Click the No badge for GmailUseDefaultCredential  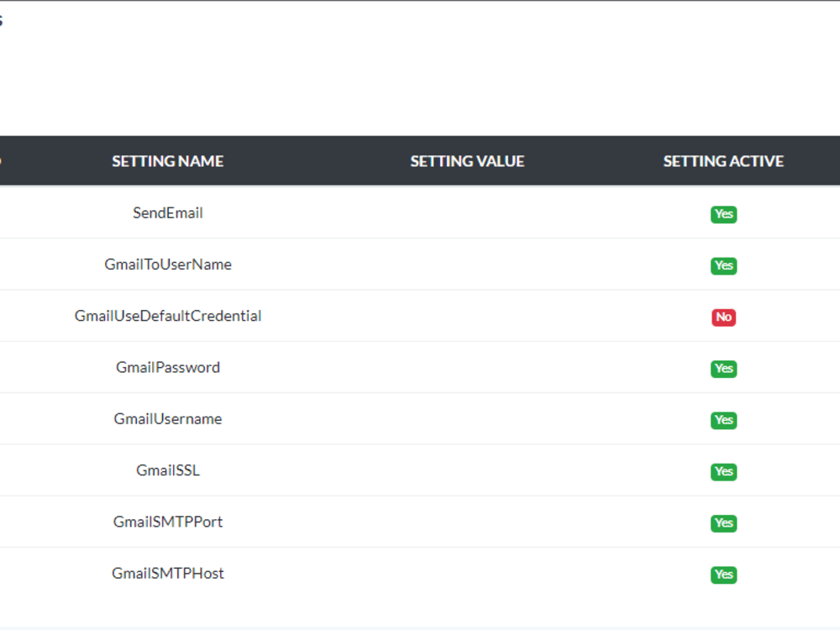tap(724, 318)
